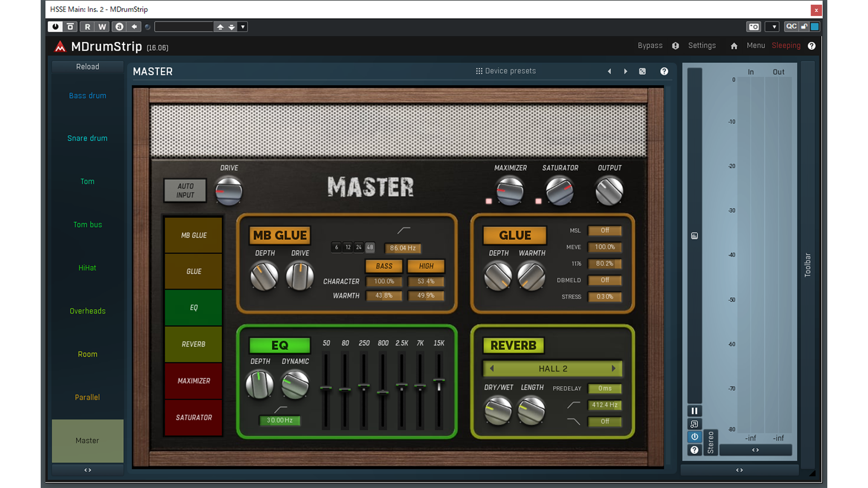Open the dropdown next to the QC buttons
This screenshot has height=488, width=868.
point(771,27)
